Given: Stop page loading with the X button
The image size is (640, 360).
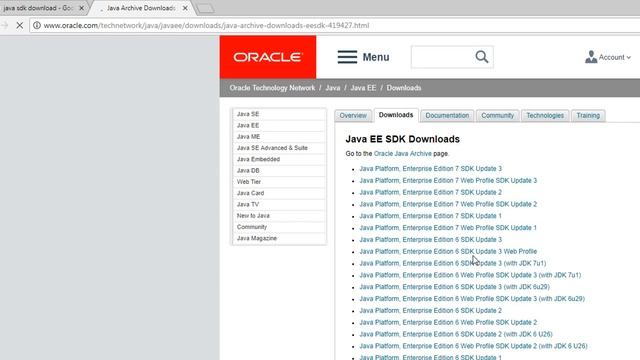Looking at the screenshot, I should click(x=19, y=25).
